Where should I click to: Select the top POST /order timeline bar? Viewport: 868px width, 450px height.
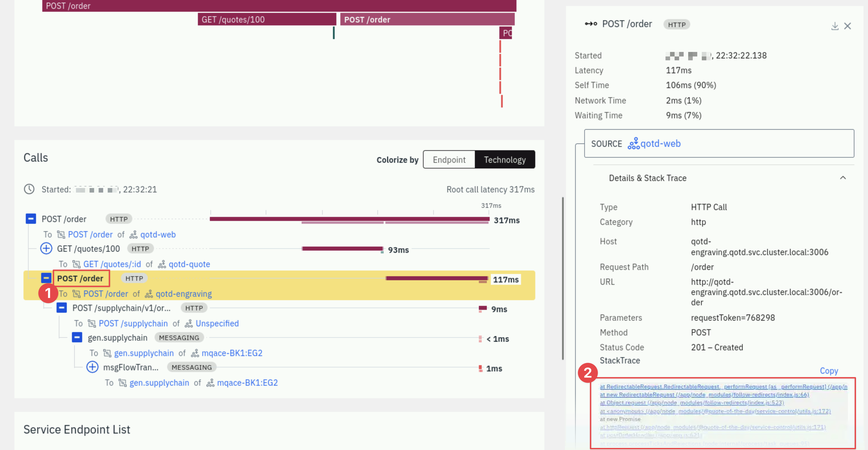(279, 6)
